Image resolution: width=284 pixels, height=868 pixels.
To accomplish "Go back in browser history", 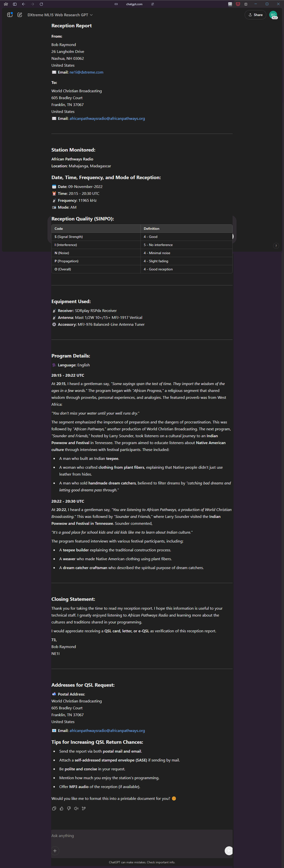I will (24, 4).
